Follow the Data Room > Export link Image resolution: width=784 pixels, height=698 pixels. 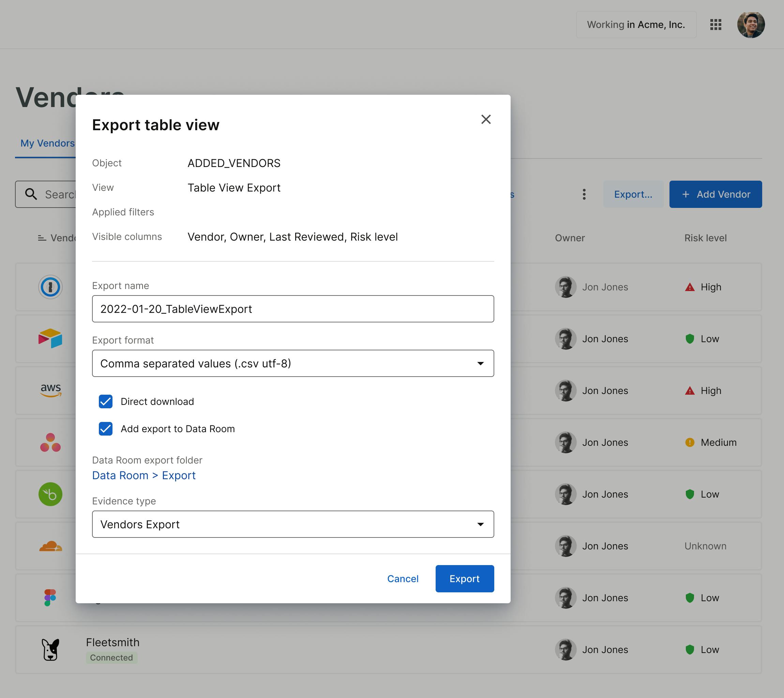(144, 475)
